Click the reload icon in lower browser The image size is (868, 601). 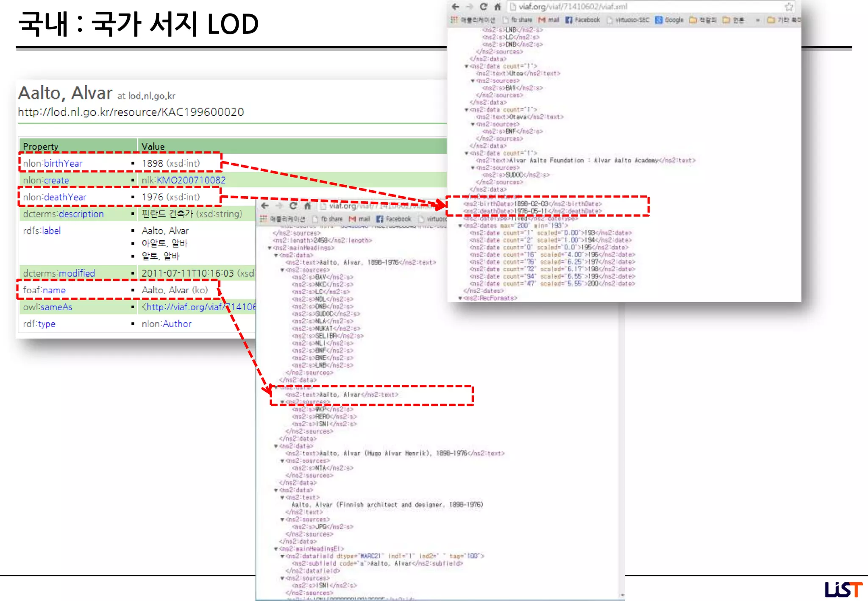click(x=293, y=206)
